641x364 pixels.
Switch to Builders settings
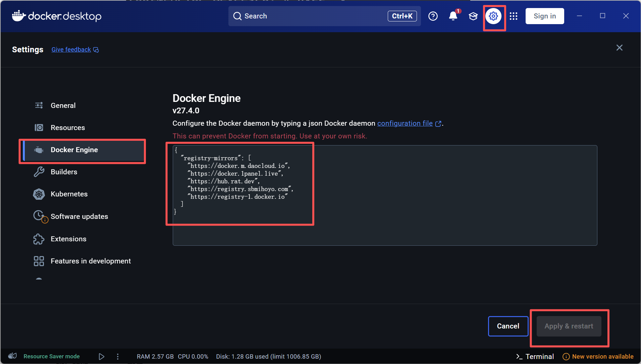[64, 172]
